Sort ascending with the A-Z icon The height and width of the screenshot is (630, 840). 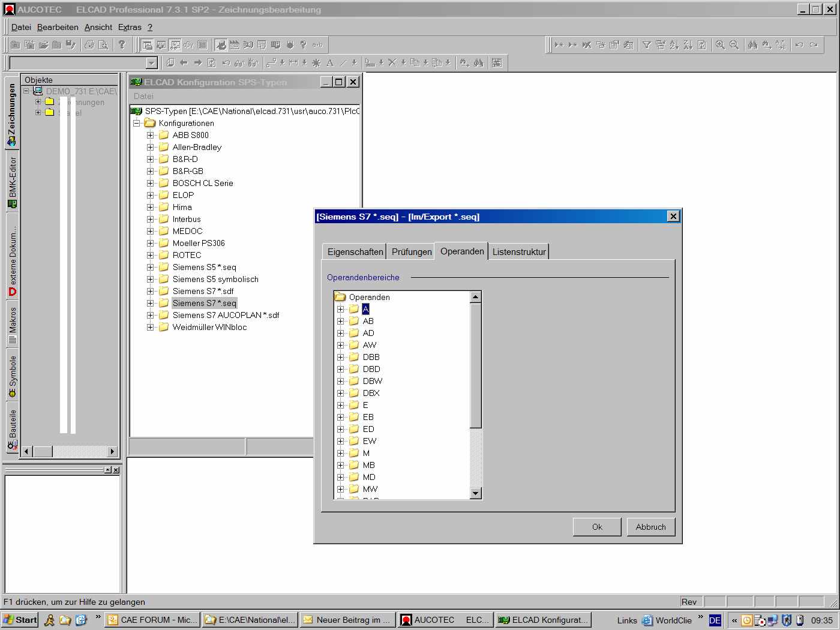674,44
